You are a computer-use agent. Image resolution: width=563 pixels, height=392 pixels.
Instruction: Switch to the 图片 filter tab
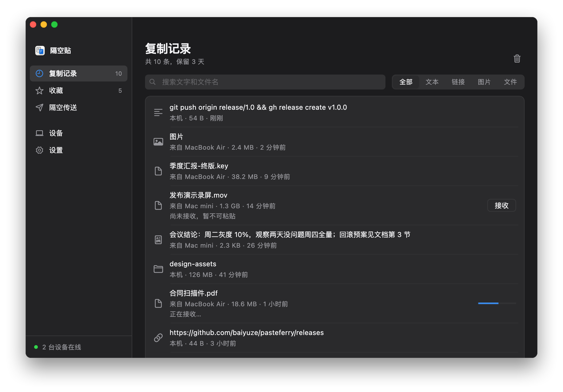click(x=484, y=82)
